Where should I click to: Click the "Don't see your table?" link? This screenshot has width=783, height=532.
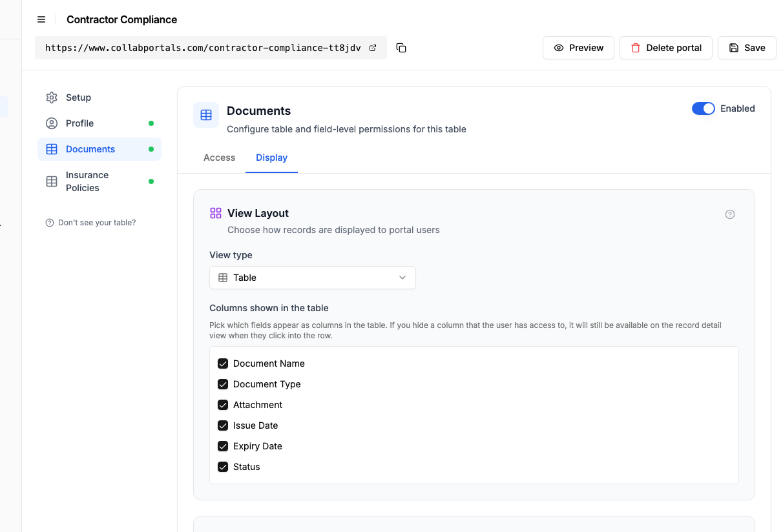(90, 223)
